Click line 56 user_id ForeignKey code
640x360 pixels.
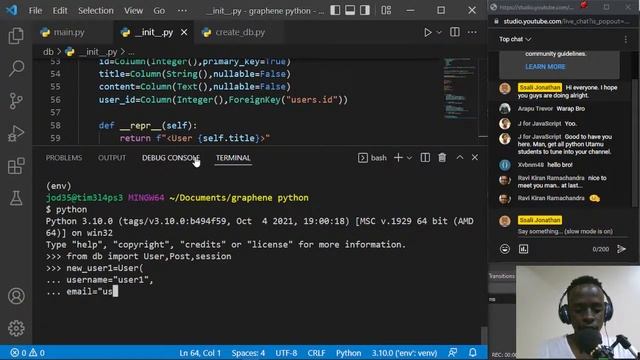coord(223,100)
